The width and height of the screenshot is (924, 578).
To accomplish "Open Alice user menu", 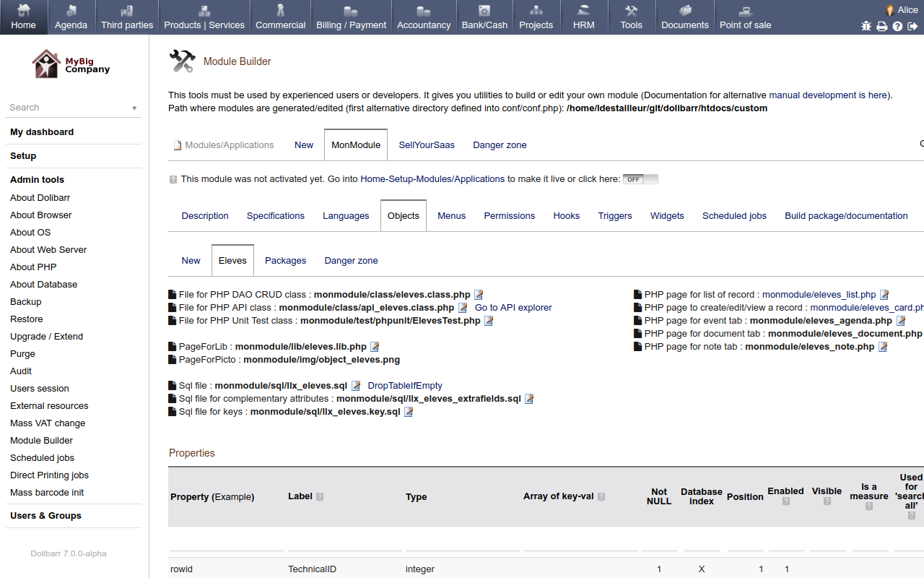I will [902, 9].
